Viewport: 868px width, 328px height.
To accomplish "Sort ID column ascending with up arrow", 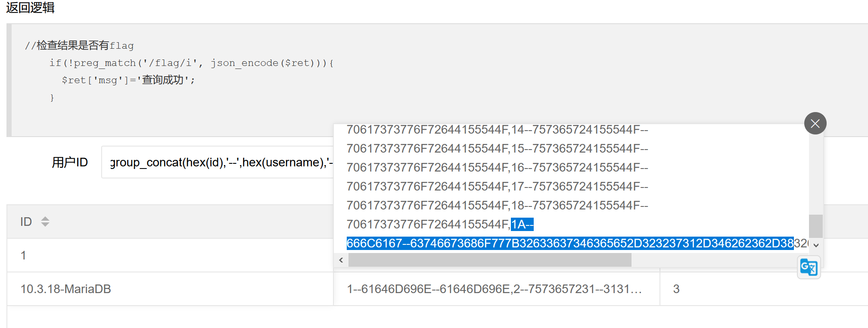I will pyautogui.click(x=45, y=218).
